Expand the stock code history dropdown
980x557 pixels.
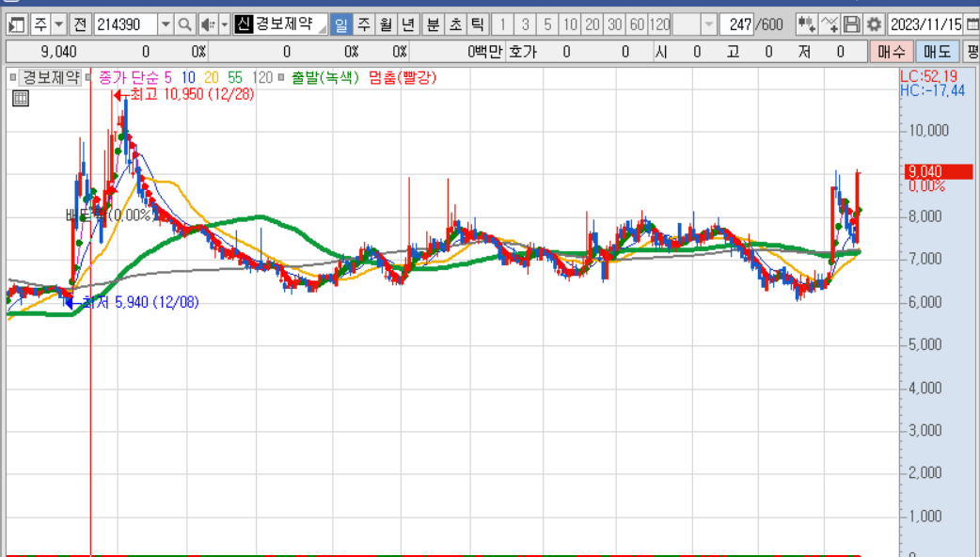166,25
